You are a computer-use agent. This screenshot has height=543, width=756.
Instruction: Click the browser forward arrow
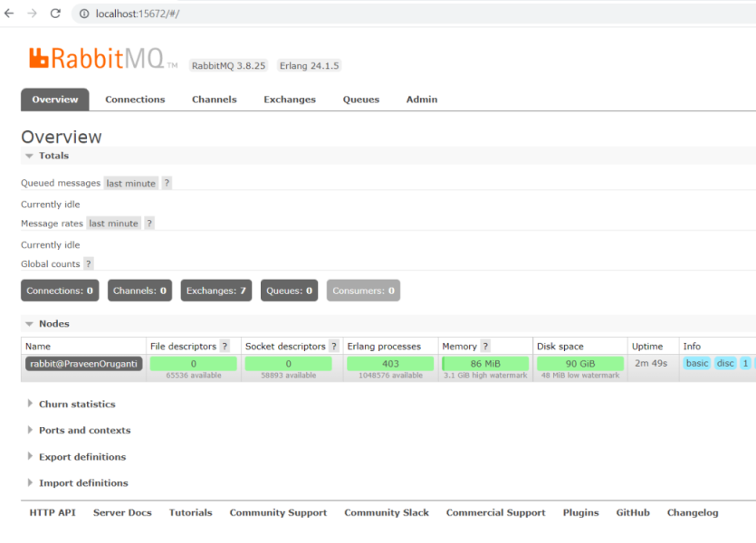point(33,14)
